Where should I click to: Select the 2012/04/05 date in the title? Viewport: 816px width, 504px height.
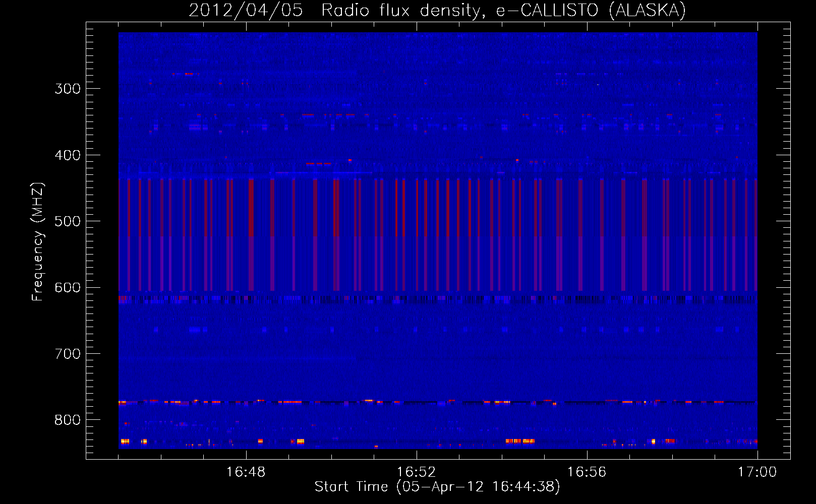[x=246, y=10]
